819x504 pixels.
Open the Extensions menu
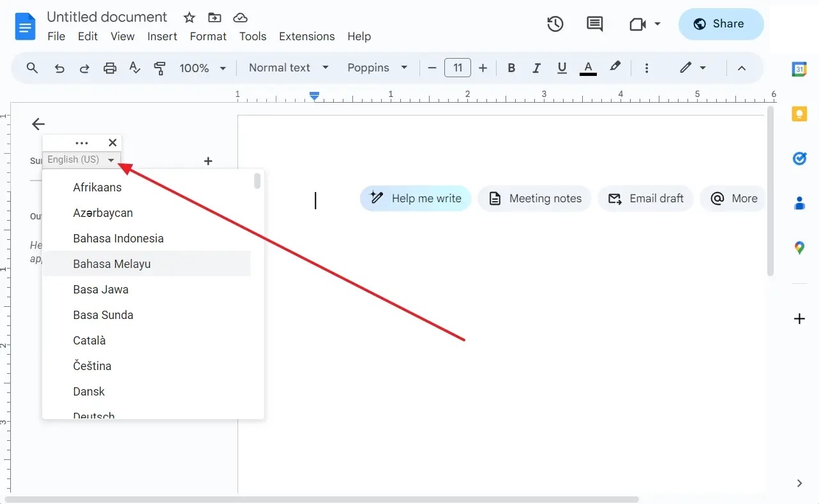(306, 36)
